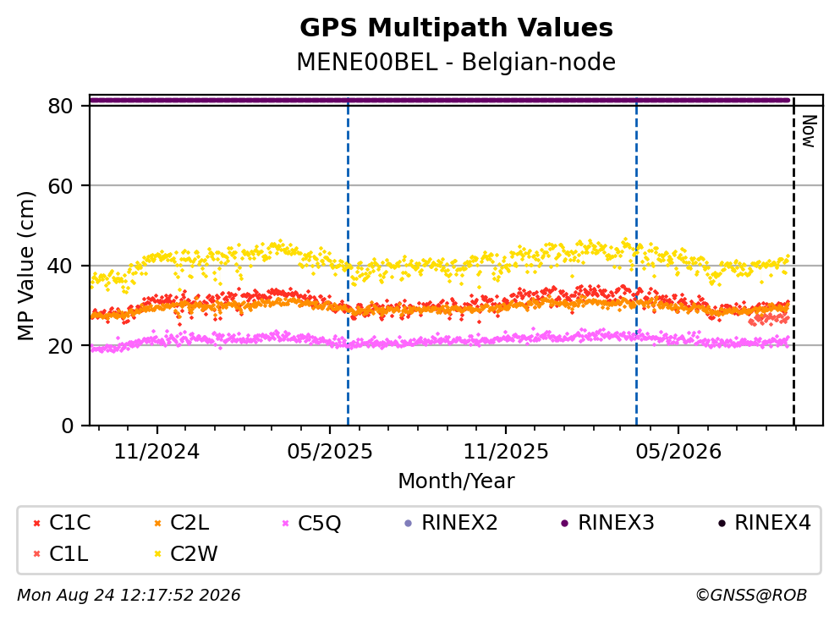Click the C1L legend marker
Image resolution: width=840 pixels, height=621 pixels.
pyautogui.click(x=36, y=554)
